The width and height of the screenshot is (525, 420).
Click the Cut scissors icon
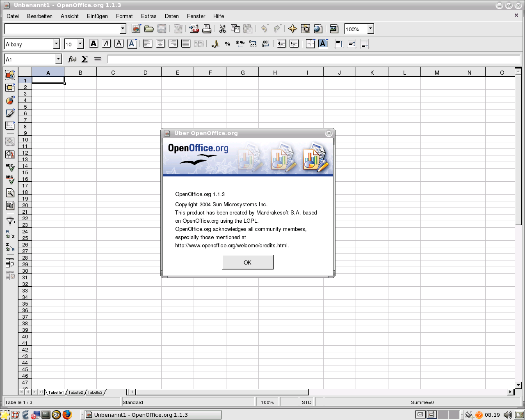click(222, 29)
